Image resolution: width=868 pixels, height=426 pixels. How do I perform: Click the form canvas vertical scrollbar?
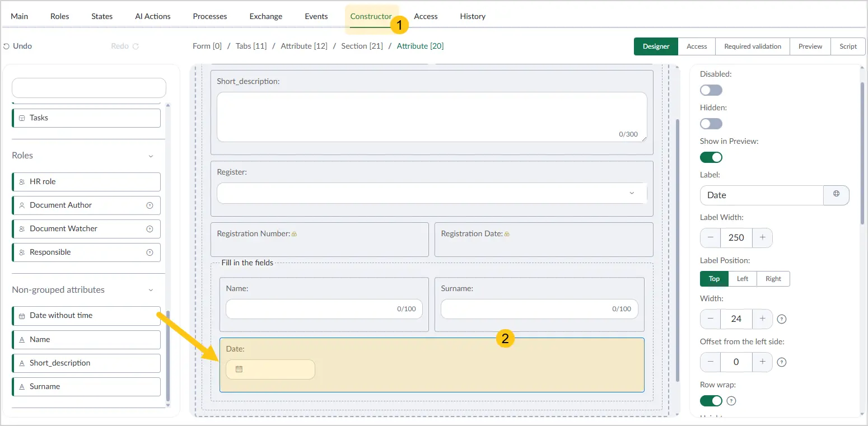(x=677, y=250)
